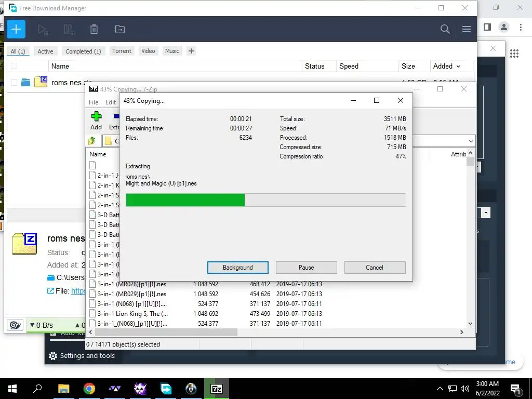Select the Music tab

click(x=172, y=51)
